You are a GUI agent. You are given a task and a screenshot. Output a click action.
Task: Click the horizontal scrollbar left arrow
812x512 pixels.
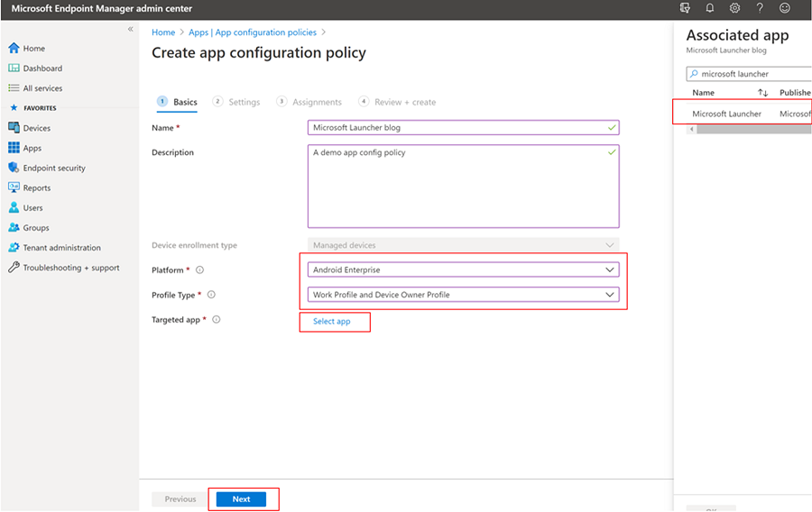[x=691, y=129]
